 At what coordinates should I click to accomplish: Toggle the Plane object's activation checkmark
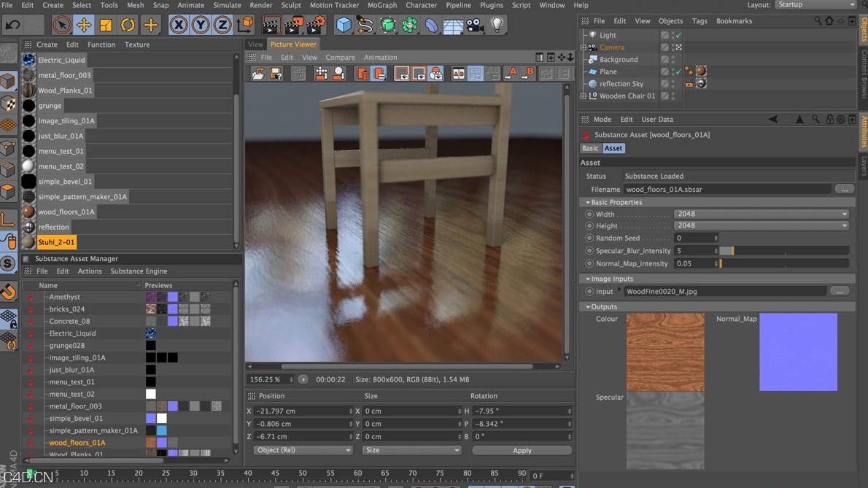click(678, 71)
